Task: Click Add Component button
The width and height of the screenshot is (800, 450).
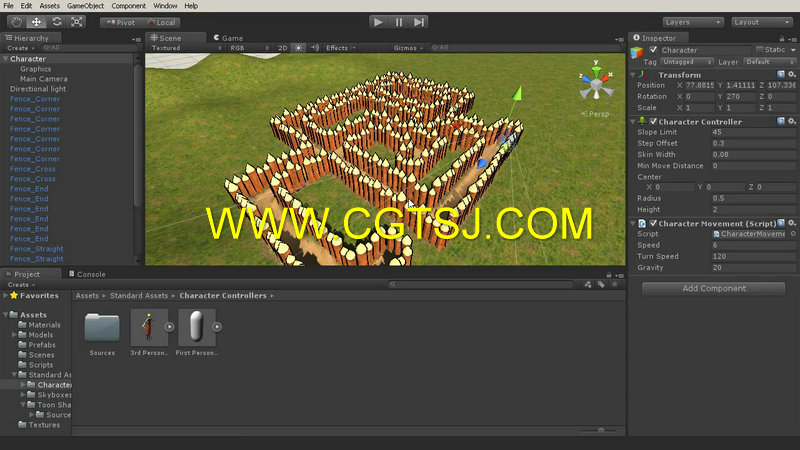Action: (713, 288)
